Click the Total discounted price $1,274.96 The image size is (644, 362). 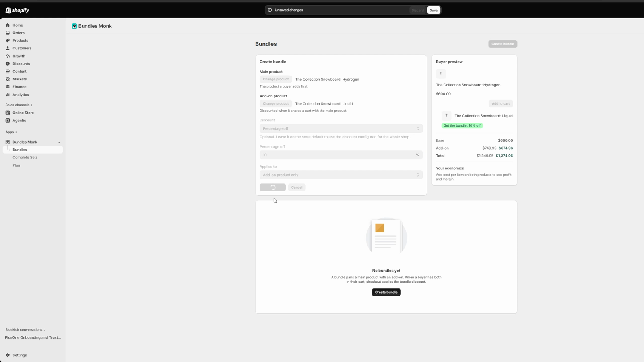coord(504,156)
